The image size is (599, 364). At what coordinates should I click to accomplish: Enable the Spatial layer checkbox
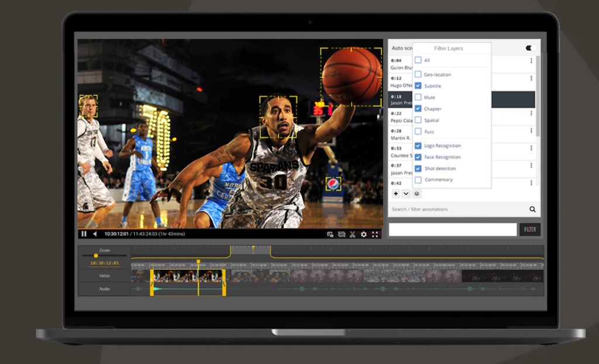coord(418,120)
